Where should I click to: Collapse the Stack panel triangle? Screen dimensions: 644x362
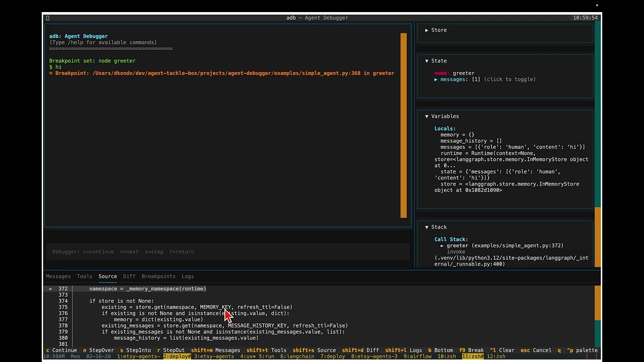427,227
